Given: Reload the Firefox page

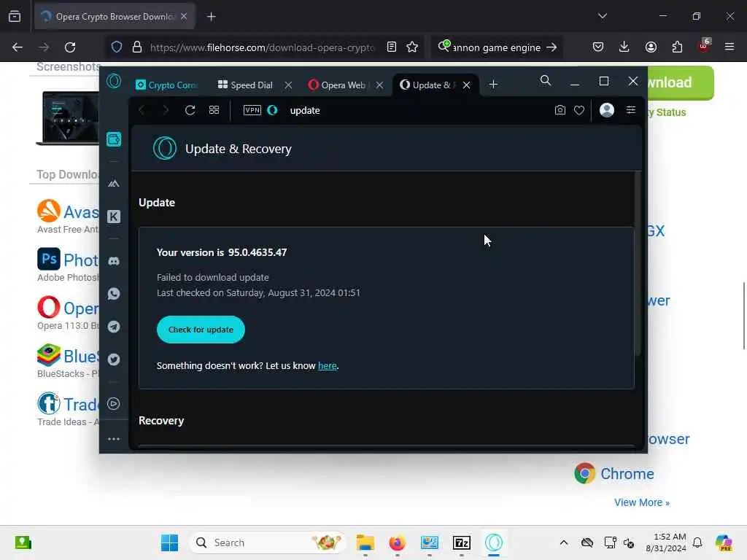Looking at the screenshot, I should click(70, 47).
